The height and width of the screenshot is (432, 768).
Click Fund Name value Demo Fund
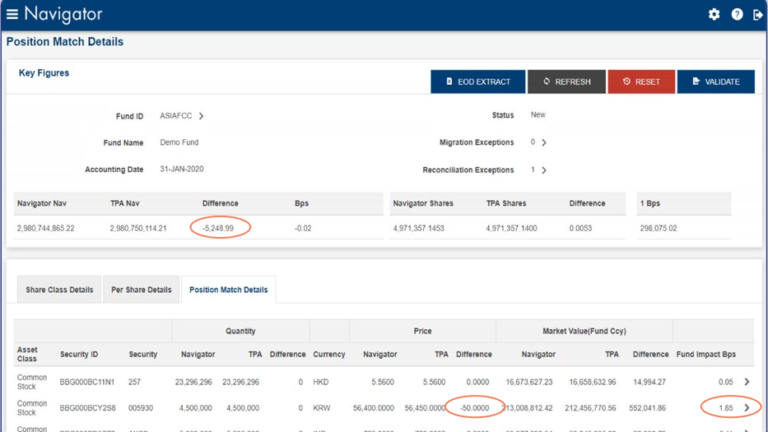(179, 143)
